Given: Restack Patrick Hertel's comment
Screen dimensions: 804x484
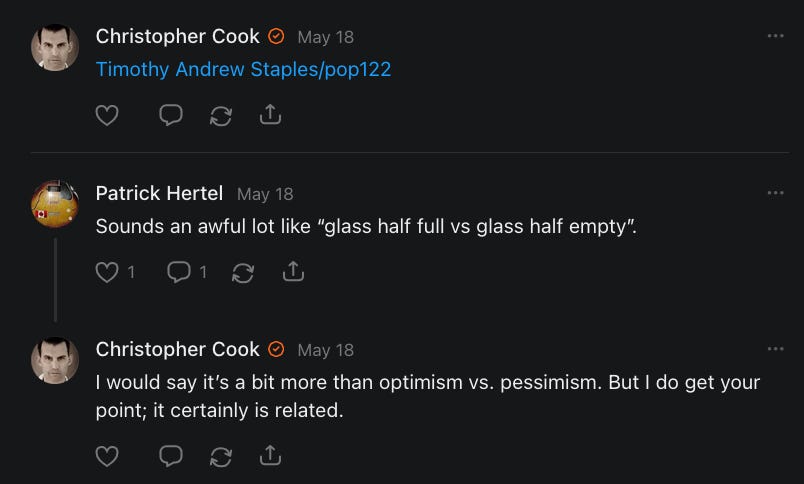Looking at the screenshot, I should click(241, 272).
